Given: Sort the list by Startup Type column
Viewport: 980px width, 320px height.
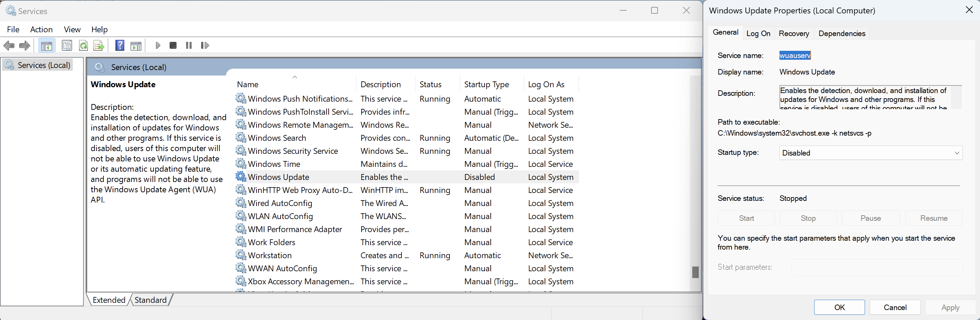Looking at the screenshot, I should click(x=486, y=84).
